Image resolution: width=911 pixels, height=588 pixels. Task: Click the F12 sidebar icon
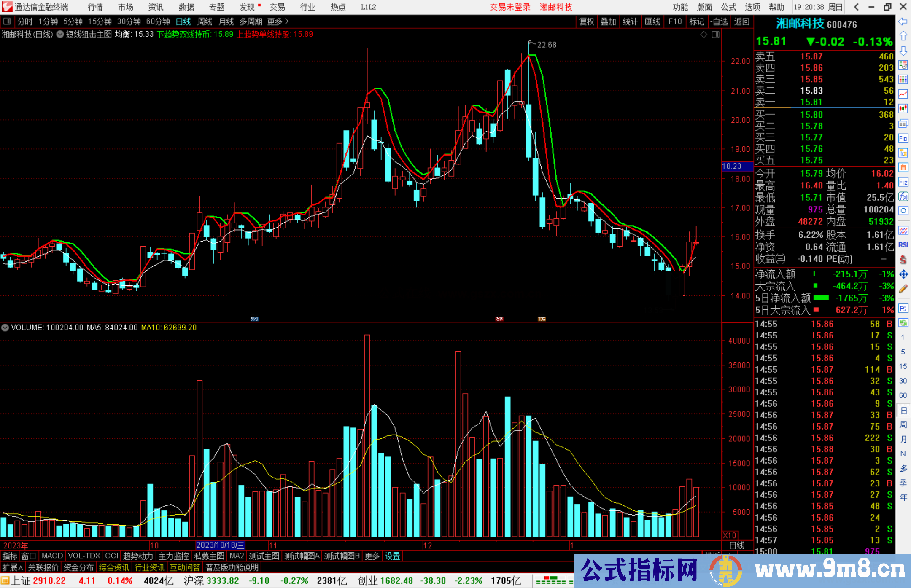point(903,182)
